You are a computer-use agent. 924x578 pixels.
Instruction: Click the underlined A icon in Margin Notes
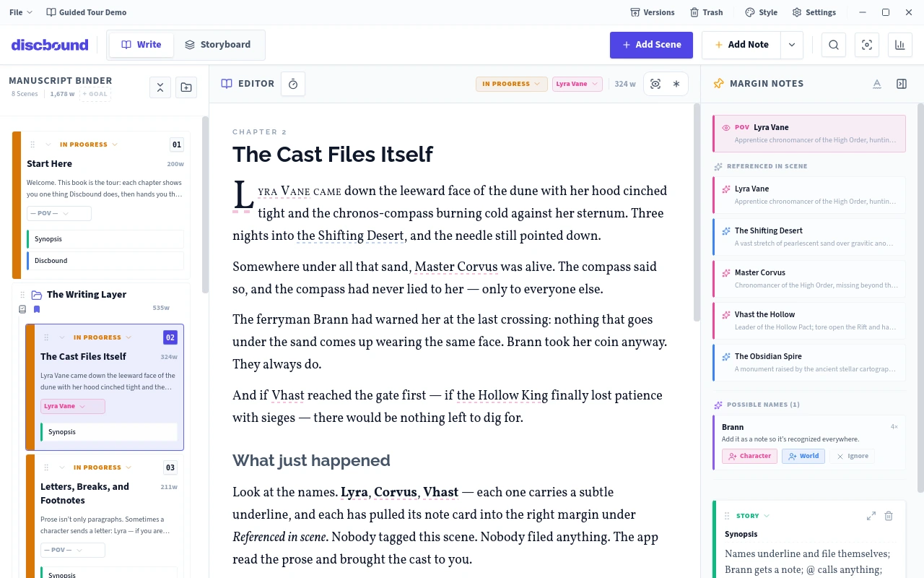pyautogui.click(x=877, y=84)
